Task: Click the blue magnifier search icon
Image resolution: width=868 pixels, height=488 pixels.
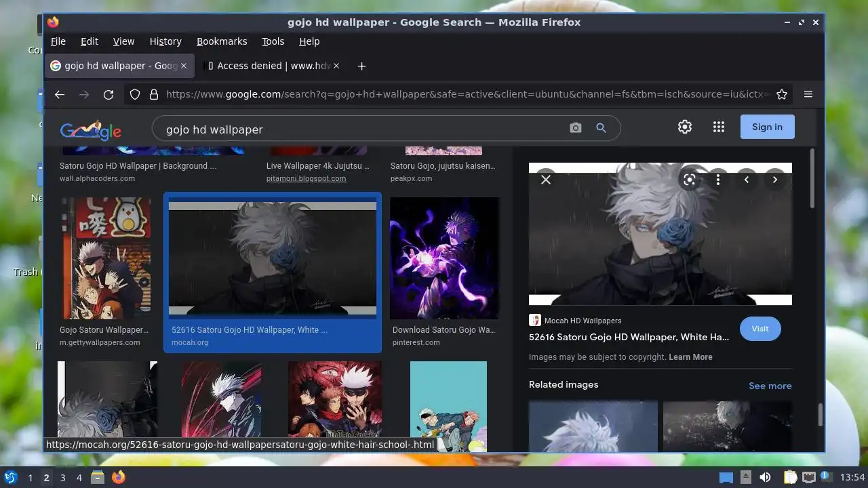Action: point(601,127)
